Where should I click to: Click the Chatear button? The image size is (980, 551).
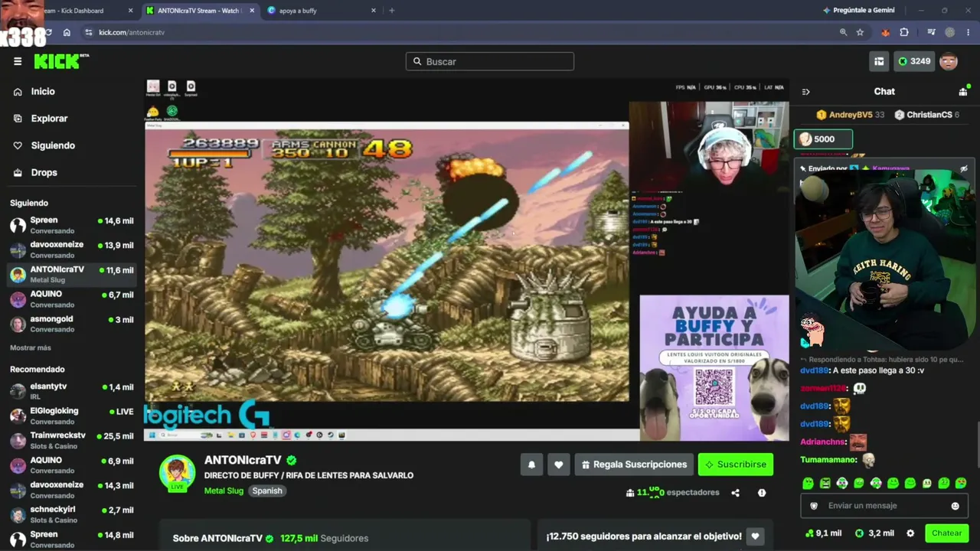[946, 533]
